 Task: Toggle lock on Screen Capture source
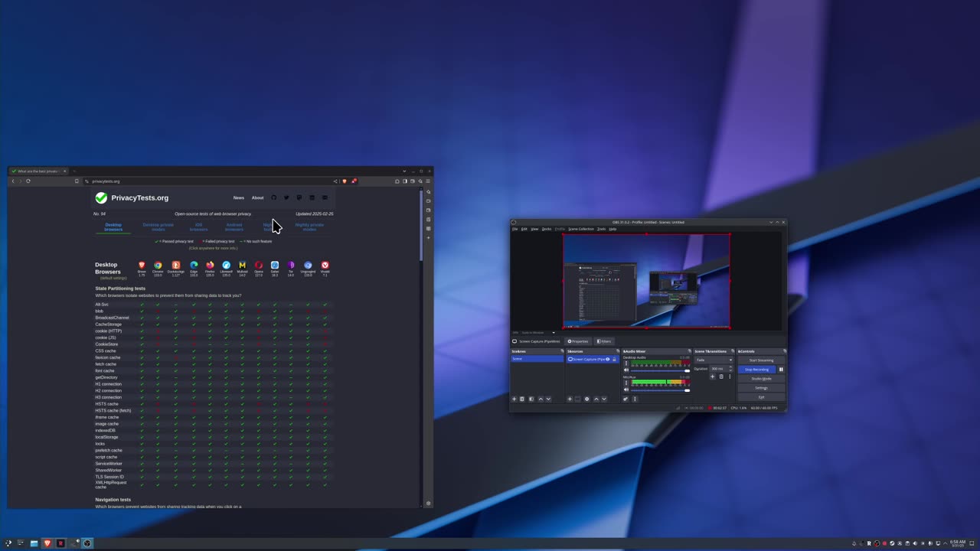614,359
